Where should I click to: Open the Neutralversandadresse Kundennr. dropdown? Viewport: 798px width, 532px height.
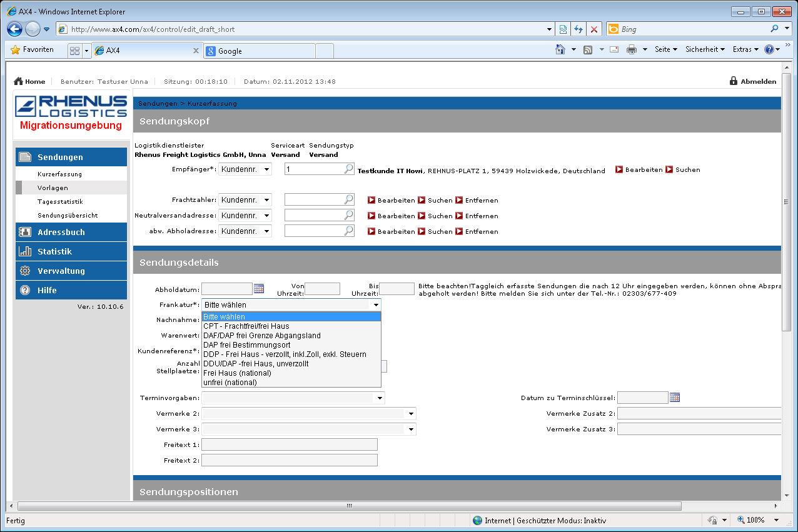(x=245, y=216)
